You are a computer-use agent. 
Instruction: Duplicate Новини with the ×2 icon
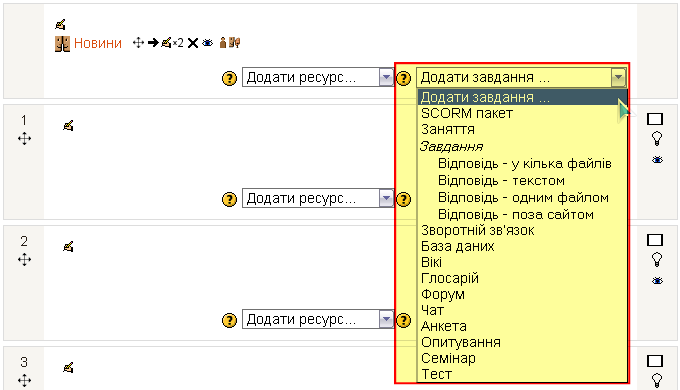coord(179,43)
